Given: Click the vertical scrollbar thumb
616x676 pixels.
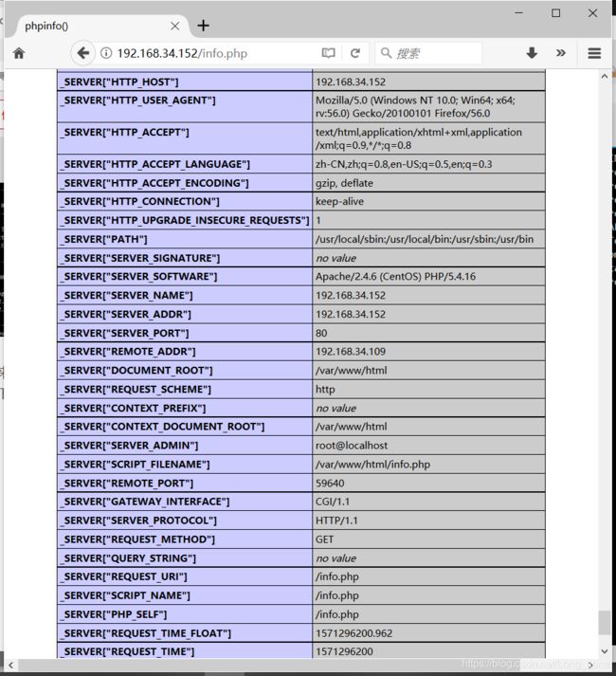Looking at the screenshot, I should (x=605, y=623).
